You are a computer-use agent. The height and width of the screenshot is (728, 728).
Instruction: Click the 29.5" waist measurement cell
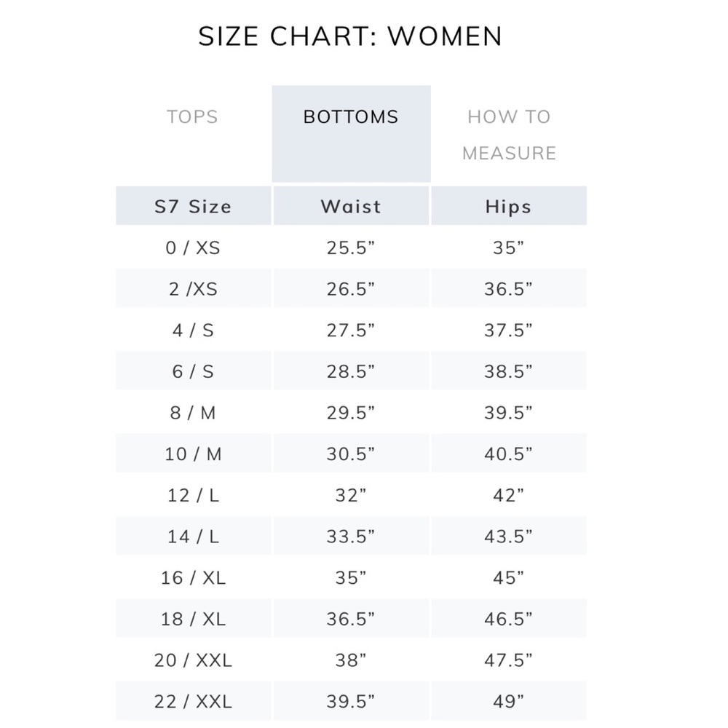tap(351, 412)
